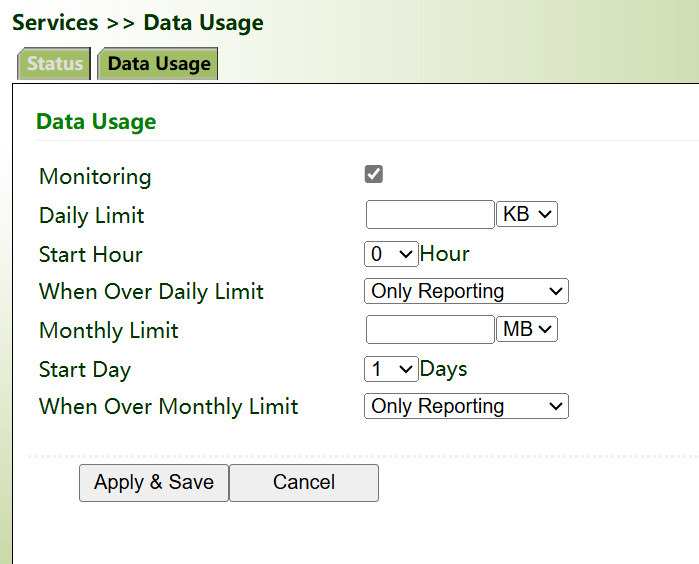Screen dimensions: 699x564
Task: Click the Start Hour label
Action: coord(91,254)
